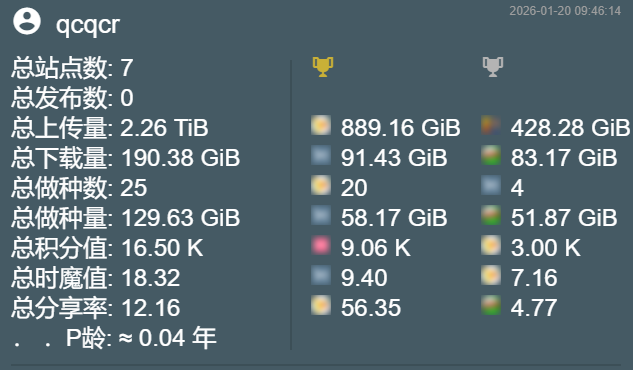Click the site icon beside 56.35
This screenshot has height=370, width=633.
[x=321, y=305]
